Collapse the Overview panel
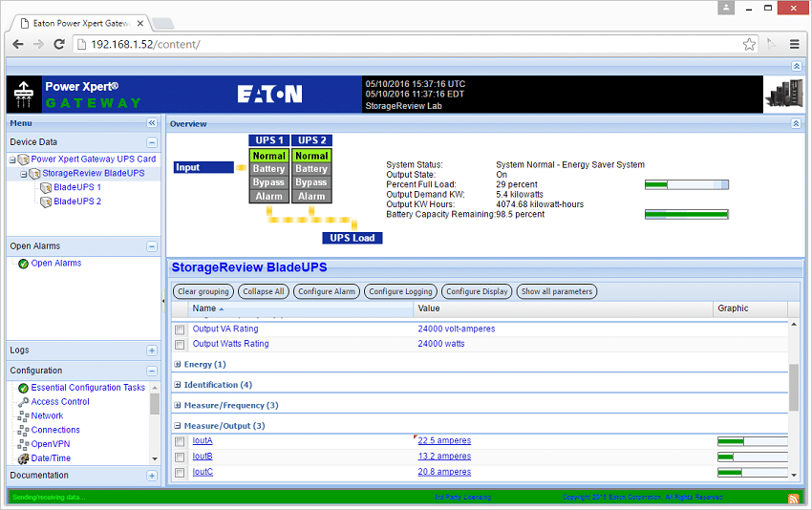The height and width of the screenshot is (510, 812). (x=796, y=123)
